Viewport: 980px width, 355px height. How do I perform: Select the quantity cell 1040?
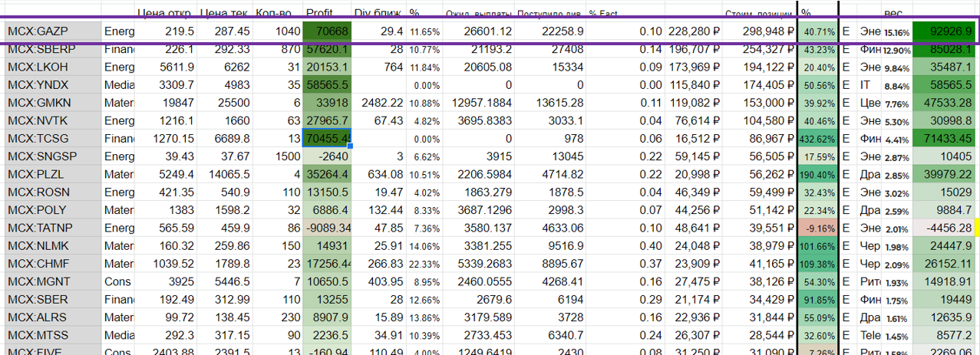277,31
